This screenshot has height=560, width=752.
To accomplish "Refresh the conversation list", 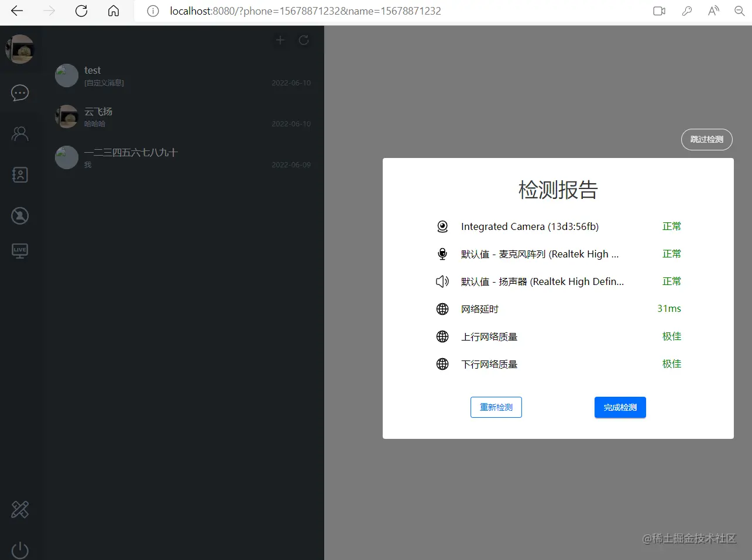I will click(x=303, y=40).
